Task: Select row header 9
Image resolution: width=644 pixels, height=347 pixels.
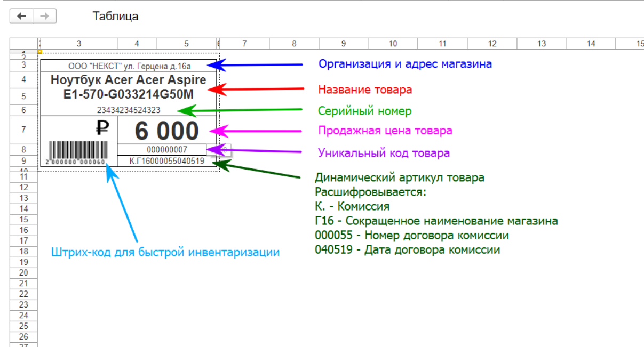Action: (24, 160)
